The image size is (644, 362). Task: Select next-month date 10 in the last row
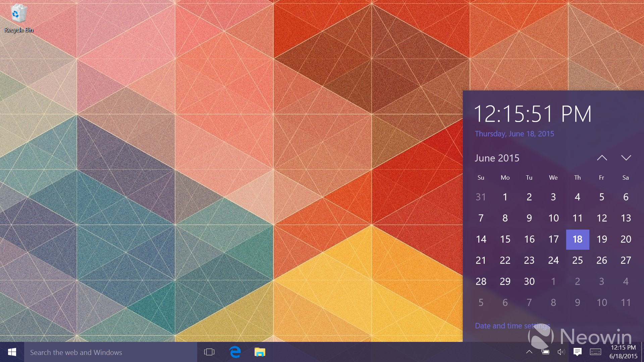(602, 303)
